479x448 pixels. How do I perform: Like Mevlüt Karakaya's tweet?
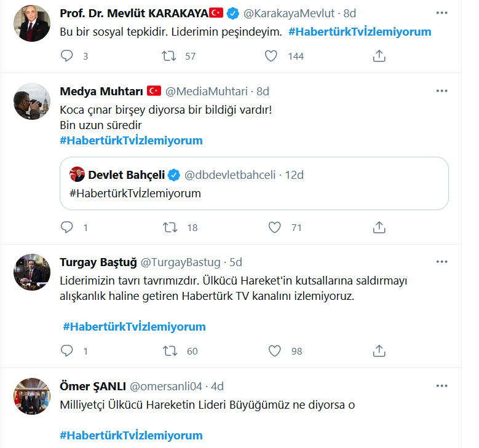tap(271, 56)
